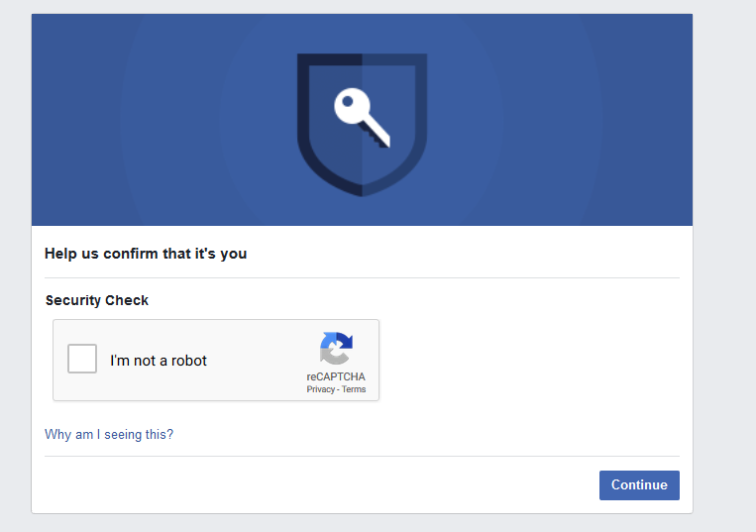
Task: Click the blue banner left of the shield
Action: tap(149, 119)
